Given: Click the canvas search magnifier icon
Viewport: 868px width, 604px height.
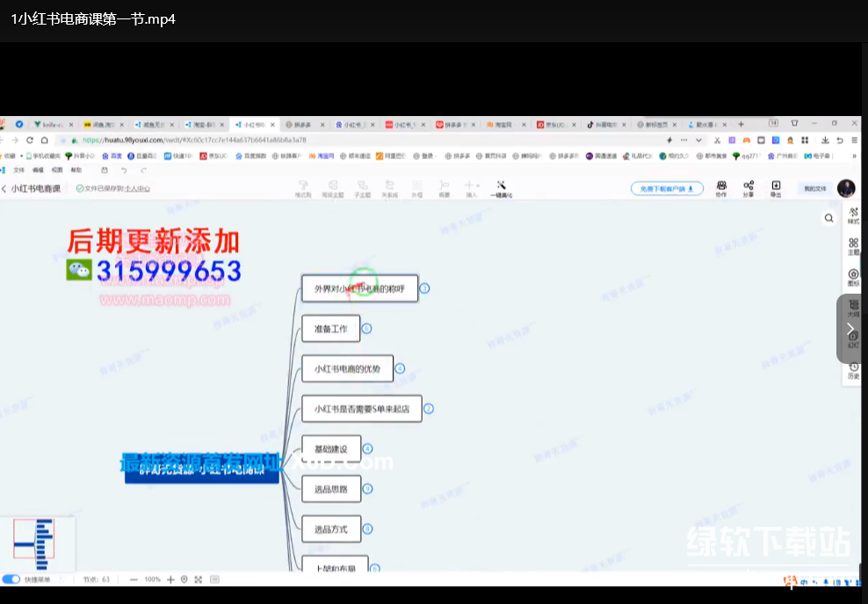Looking at the screenshot, I should point(828,218).
